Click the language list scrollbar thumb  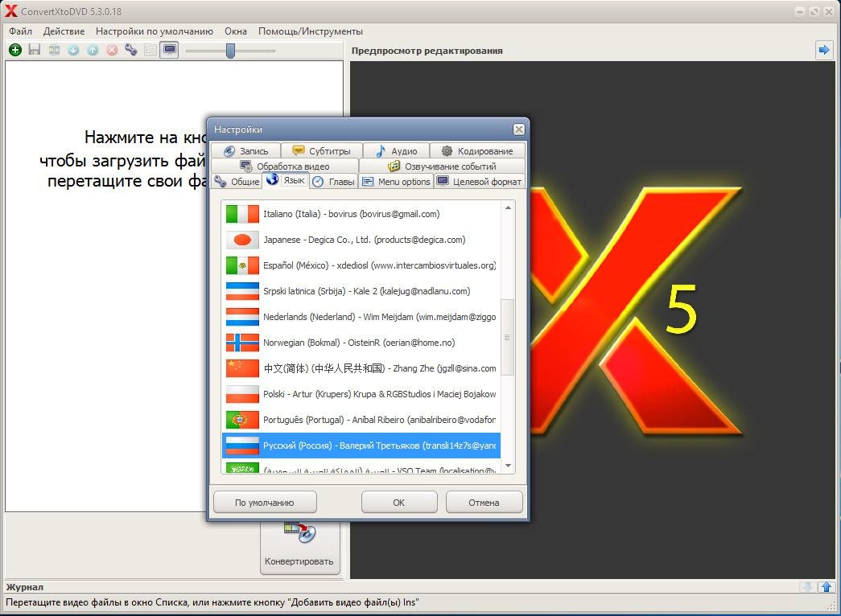[x=507, y=337]
